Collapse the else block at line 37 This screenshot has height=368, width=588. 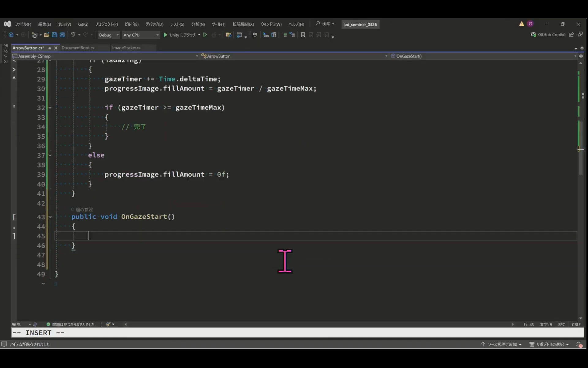coord(50,155)
